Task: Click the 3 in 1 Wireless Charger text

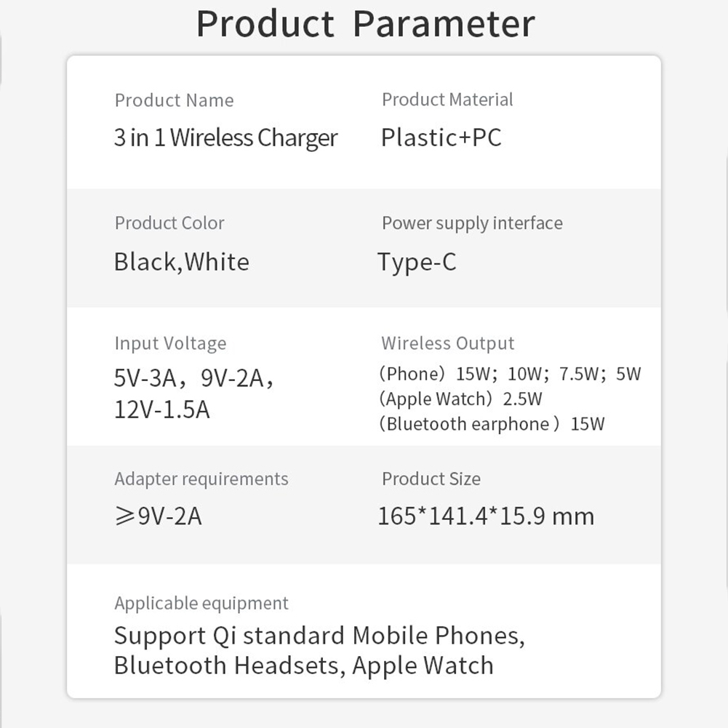Action: (225, 138)
